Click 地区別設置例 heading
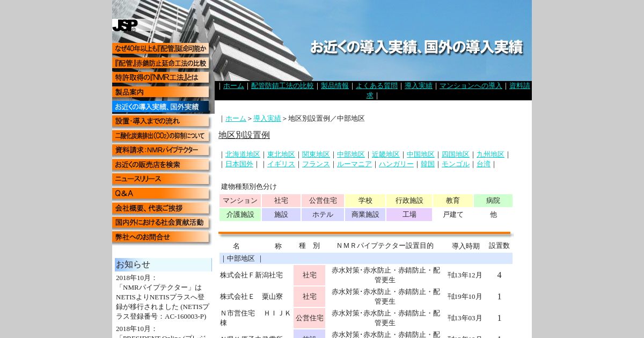The image size is (644, 338). [244, 135]
